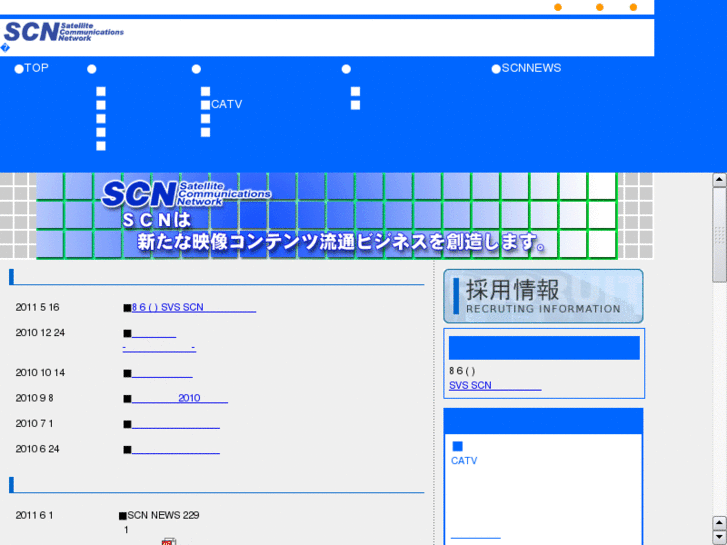727x545 pixels.
Task: Select the SCN NEWS 229 entry text
Action: tap(163, 515)
